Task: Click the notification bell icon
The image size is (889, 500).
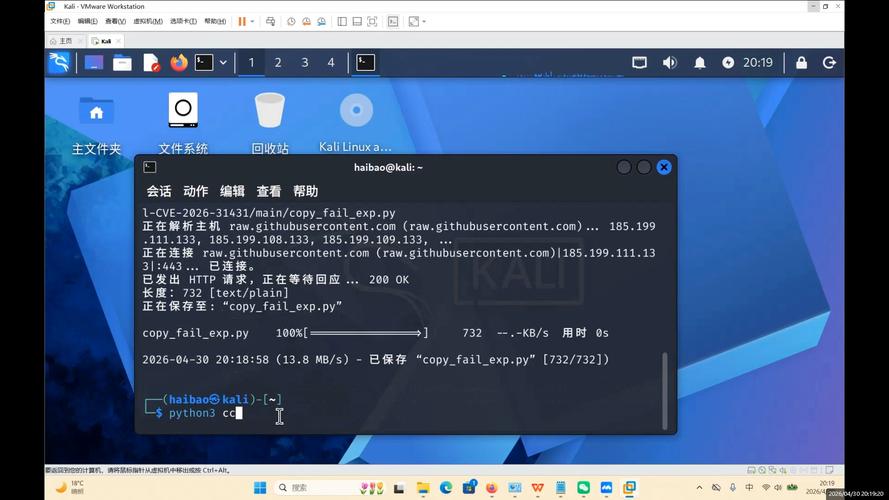Action: pyautogui.click(x=700, y=62)
